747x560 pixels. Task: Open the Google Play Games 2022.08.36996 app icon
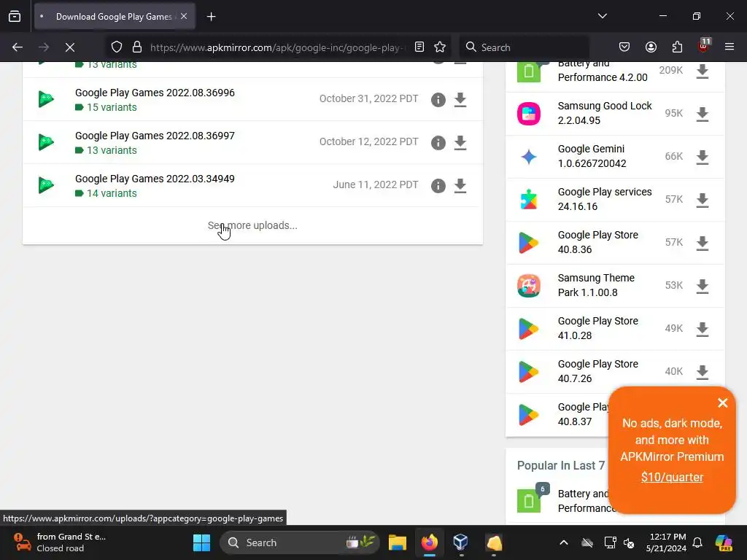pos(46,99)
